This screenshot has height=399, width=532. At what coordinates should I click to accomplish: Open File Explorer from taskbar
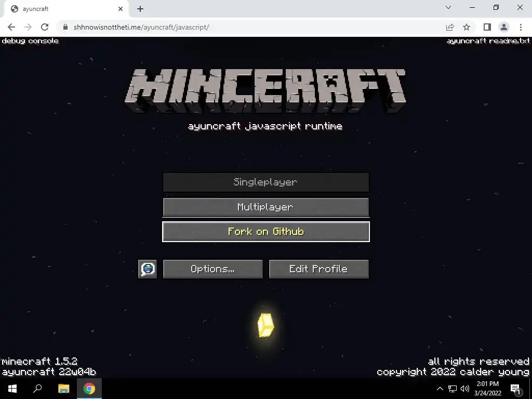[63, 389]
